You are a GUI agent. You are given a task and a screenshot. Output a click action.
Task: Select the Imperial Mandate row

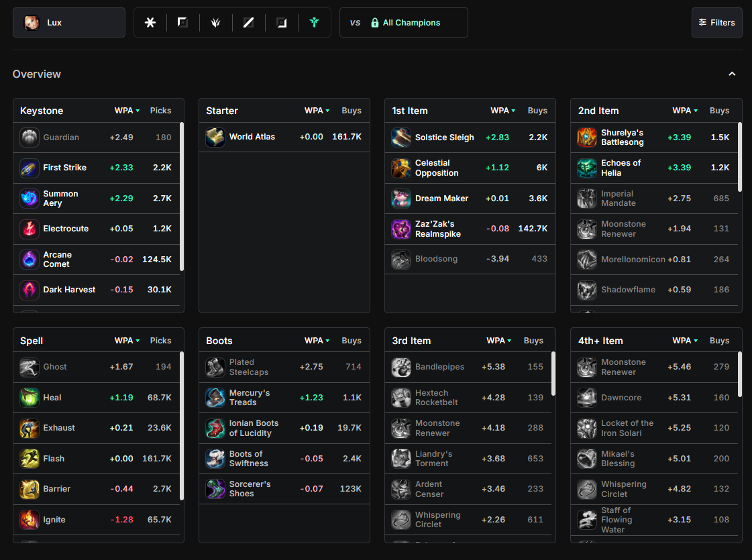tap(654, 198)
